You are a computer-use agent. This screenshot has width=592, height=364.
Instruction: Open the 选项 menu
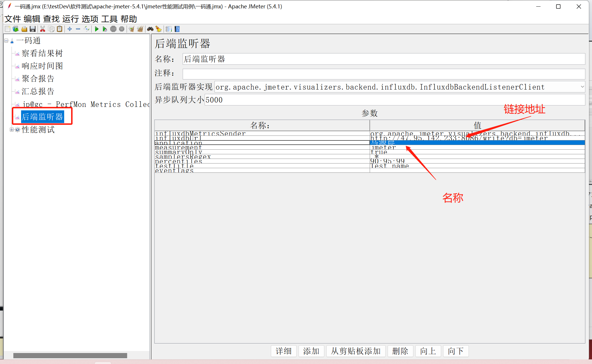click(x=90, y=19)
